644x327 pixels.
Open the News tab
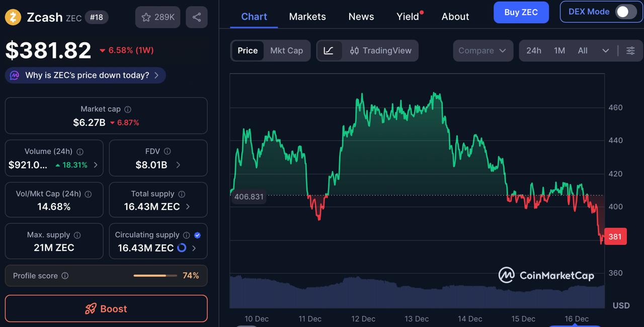pos(361,16)
